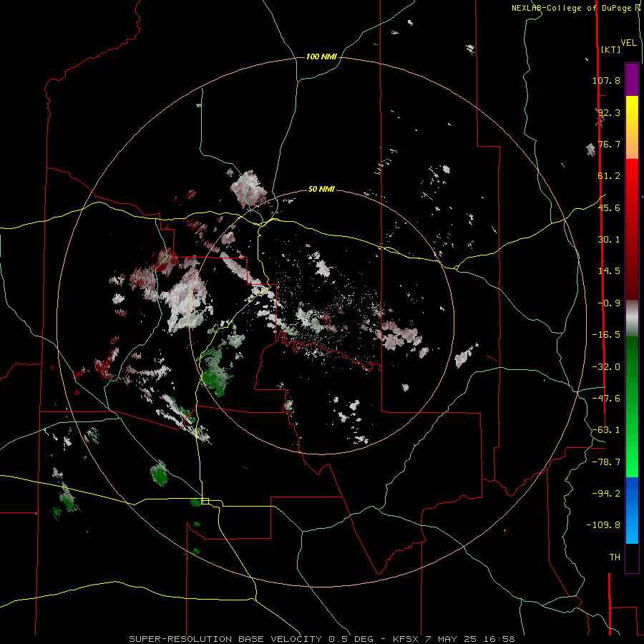
Task: Click the purple segment of color bar
Action: pyautogui.click(x=632, y=80)
